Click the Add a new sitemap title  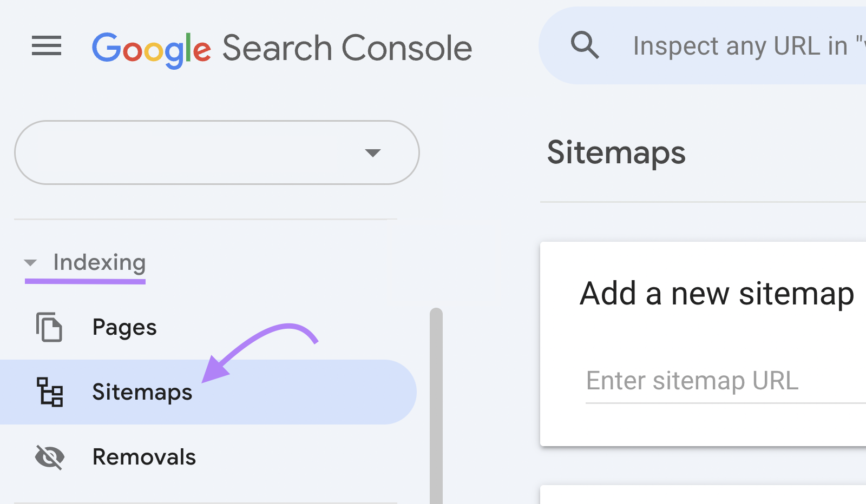coord(717,294)
